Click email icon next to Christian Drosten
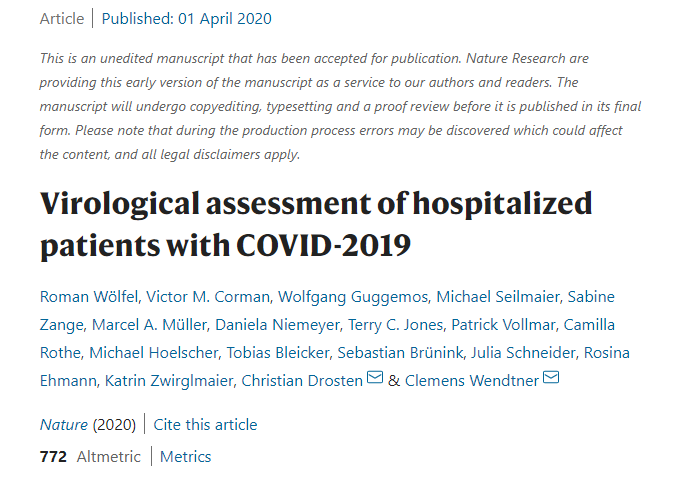This screenshot has height=492, width=684. (375, 379)
